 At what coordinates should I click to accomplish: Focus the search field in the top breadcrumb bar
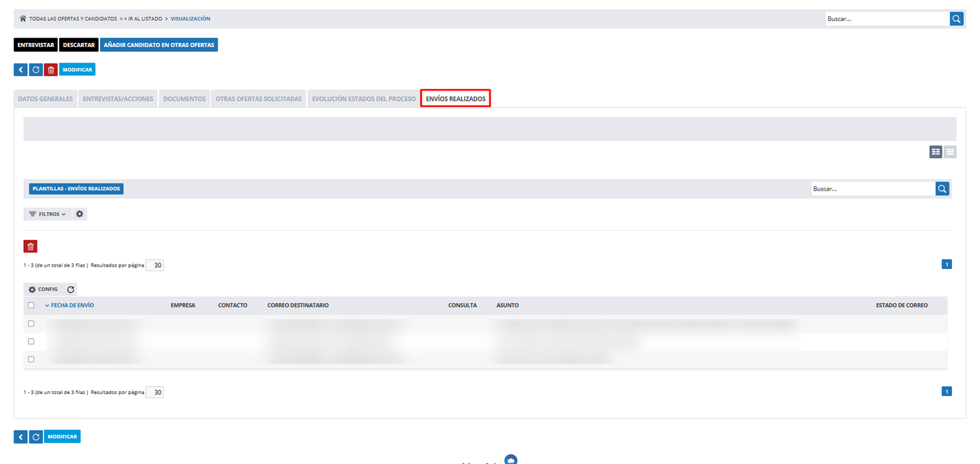pos(887,19)
